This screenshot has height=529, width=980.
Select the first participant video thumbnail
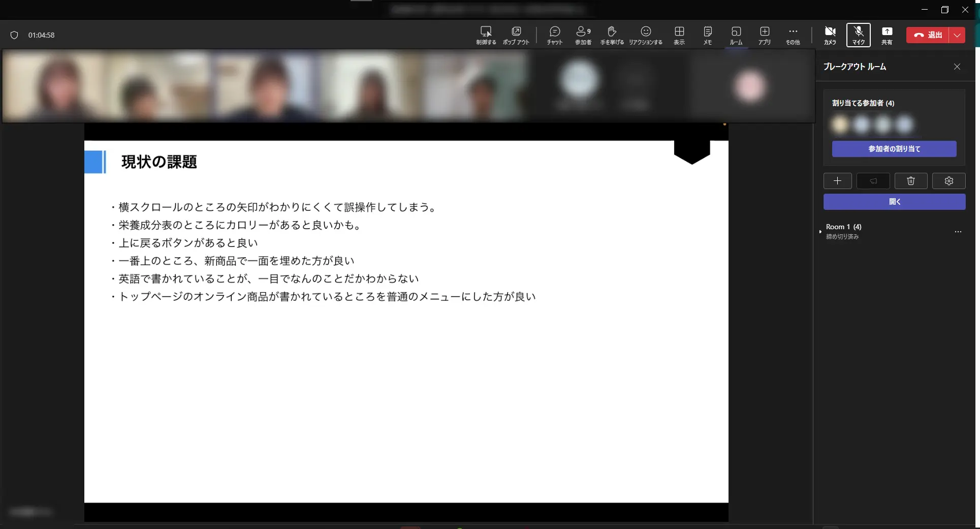point(56,85)
